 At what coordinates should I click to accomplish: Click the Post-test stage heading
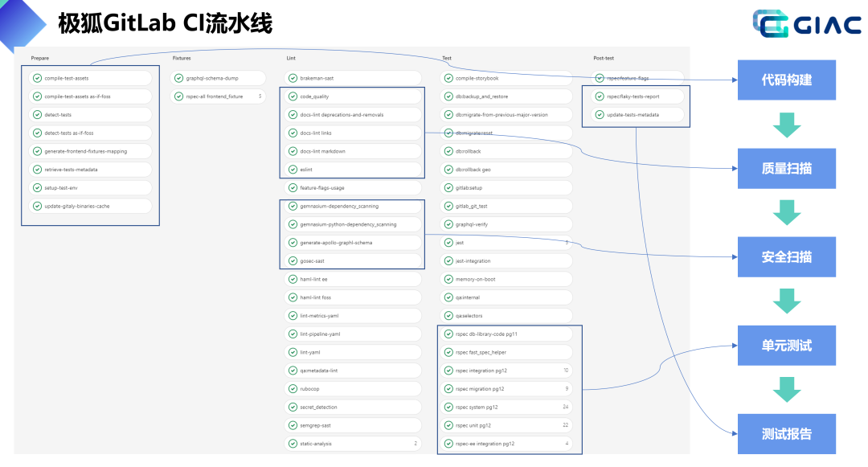coord(604,58)
